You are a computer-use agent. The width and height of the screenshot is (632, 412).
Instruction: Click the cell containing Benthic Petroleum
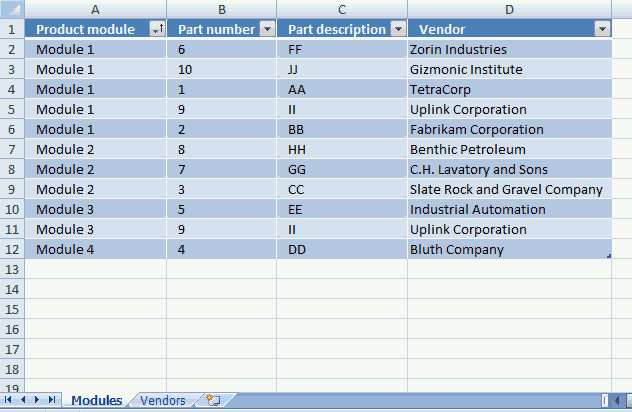point(509,149)
